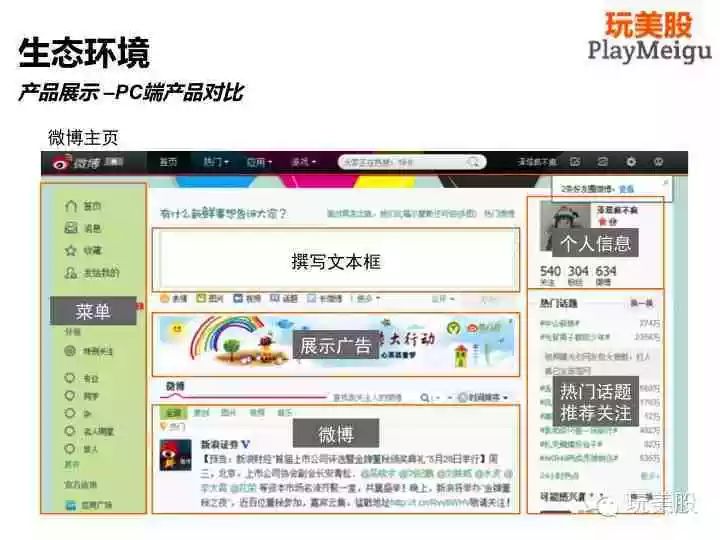Click the 热门微博 link above the compose box
This screenshot has width=720, height=540.
[500, 214]
